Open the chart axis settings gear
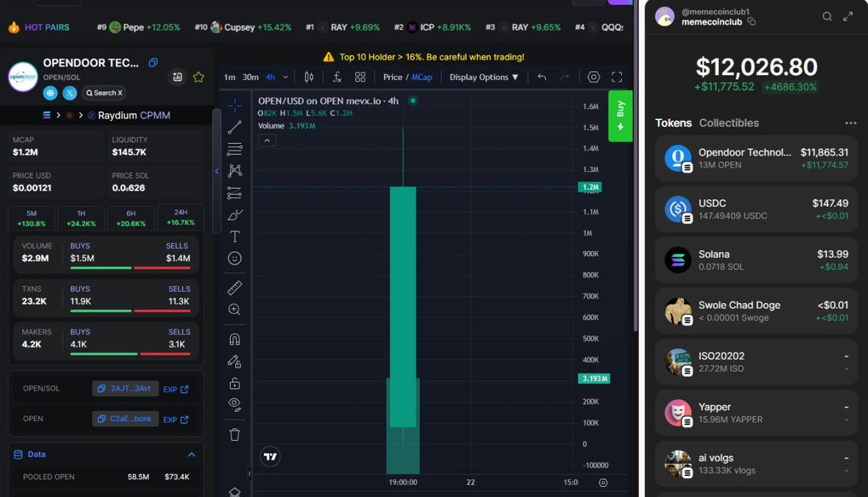 coord(603,483)
